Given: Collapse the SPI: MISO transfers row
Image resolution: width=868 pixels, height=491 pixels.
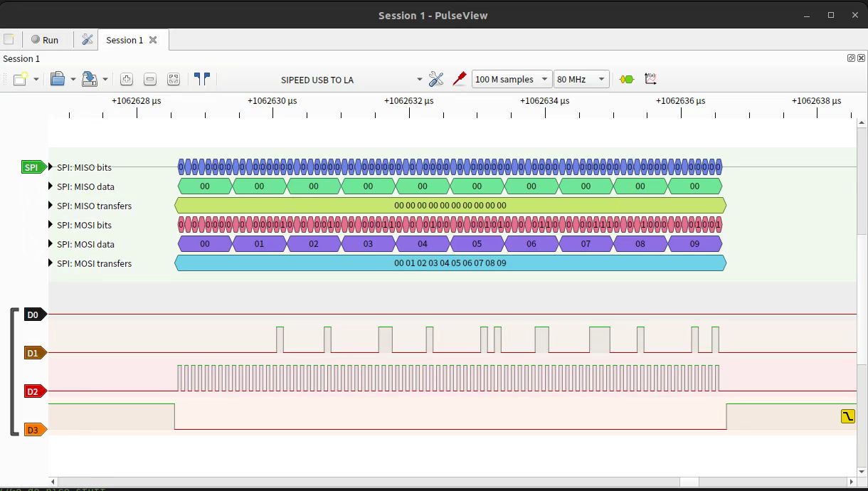Looking at the screenshot, I should [51, 206].
